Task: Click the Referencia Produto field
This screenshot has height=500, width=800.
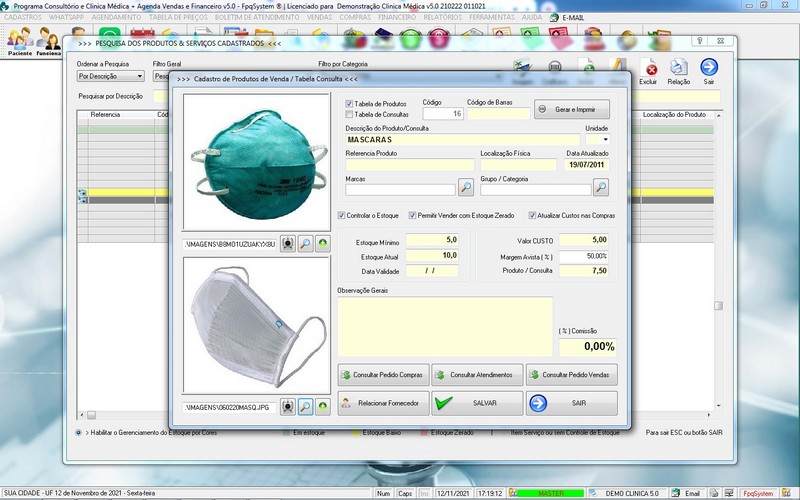Action: [410, 165]
